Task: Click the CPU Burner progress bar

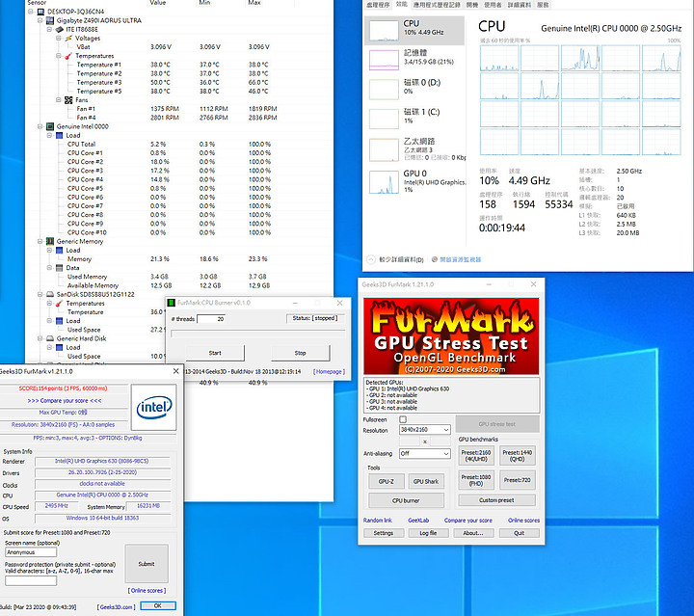Action: (258, 334)
